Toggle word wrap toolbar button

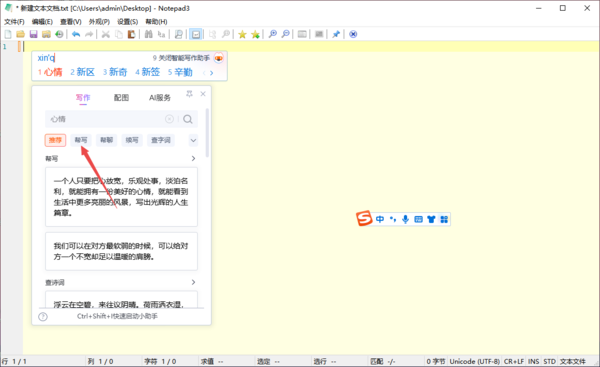[196, 34]
